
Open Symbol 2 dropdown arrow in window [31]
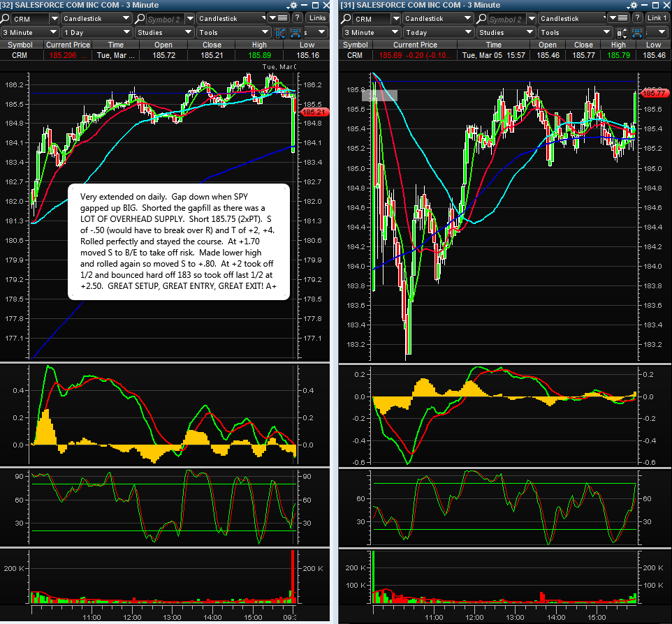click(532, 18)
